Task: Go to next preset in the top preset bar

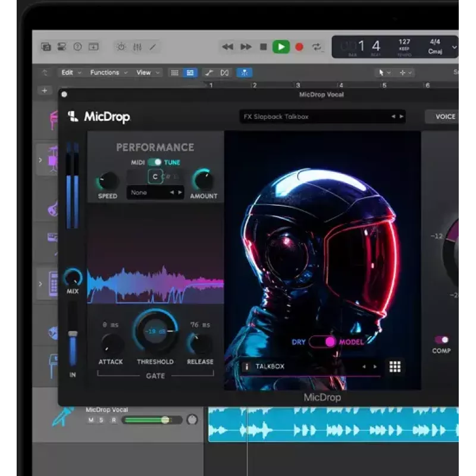Action: (x=401, y=117)
